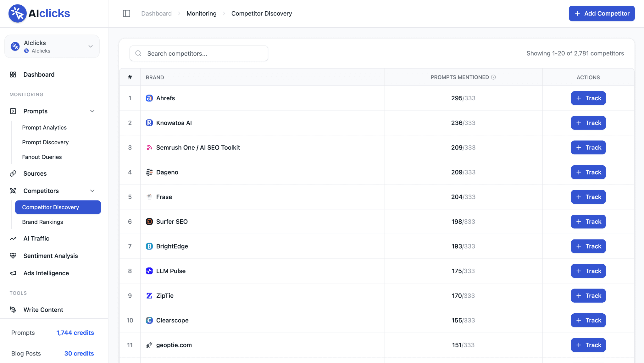Track the geoptie.com competitor

[588, 345]
